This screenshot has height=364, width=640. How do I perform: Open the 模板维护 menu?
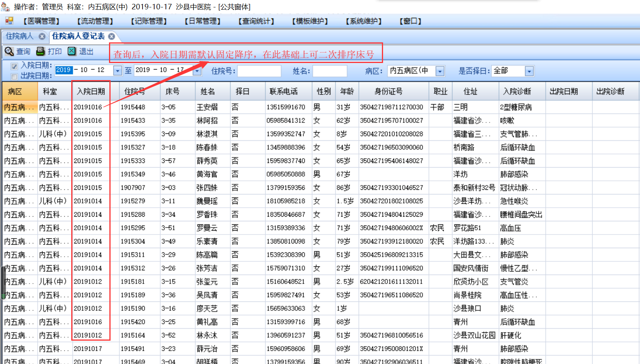click(310, 21)
